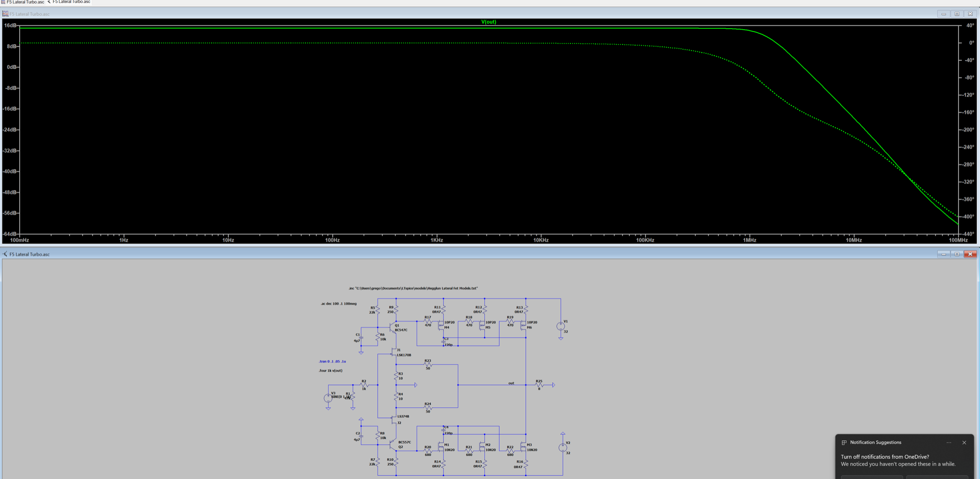Select the Q2 BC557C transistor symbol
Screen dimensions: 980x479
[393, 445]
